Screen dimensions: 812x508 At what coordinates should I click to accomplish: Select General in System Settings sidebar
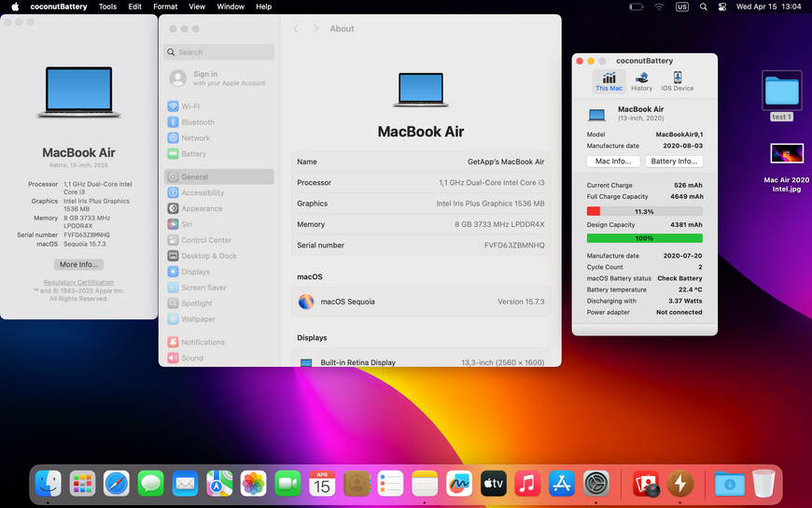[x=219, y=176]
